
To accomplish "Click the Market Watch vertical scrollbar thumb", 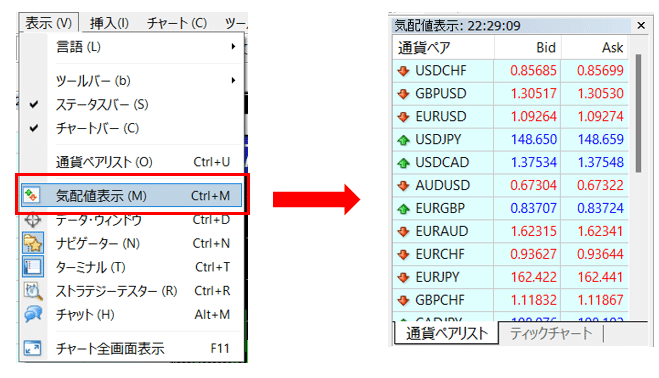I will click(638, 113).
